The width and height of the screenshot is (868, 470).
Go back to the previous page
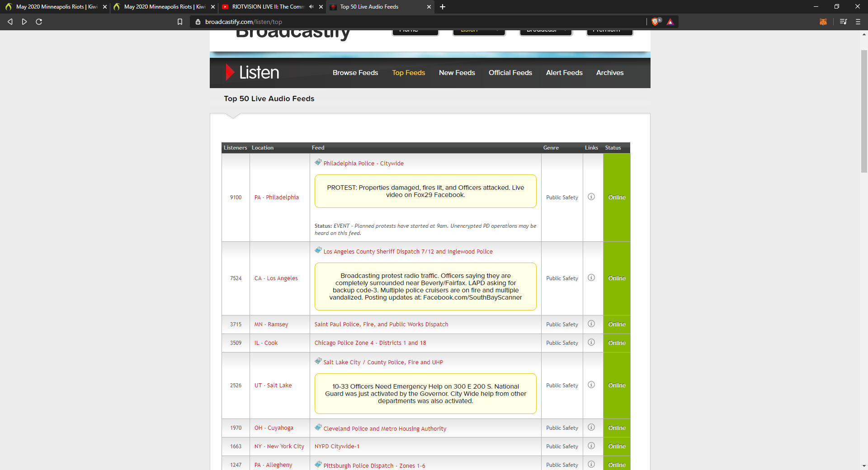pyautogui.click(x=10, y=22)
